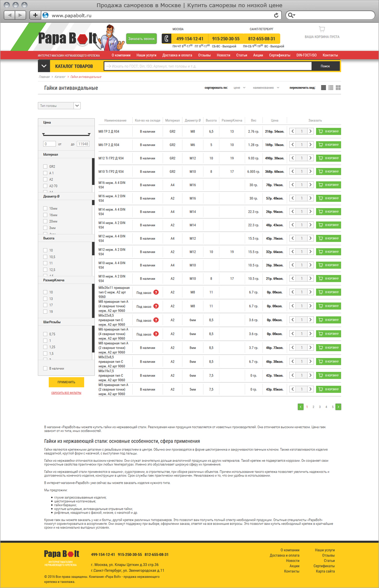Open the 'Доставка и оплата' menu item
This screenshot has height=588, width=379.
pyautogui.click(x=177, y=55)
